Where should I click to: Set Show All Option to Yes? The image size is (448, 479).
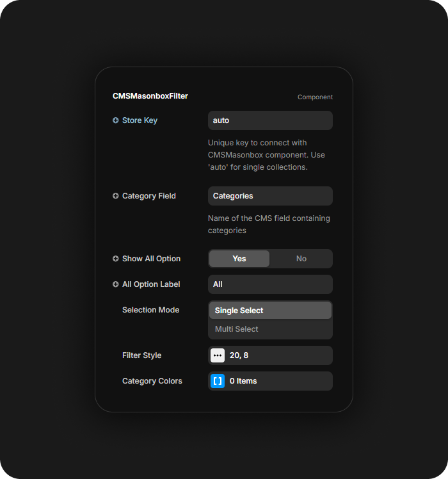click(x=239, y=259)
